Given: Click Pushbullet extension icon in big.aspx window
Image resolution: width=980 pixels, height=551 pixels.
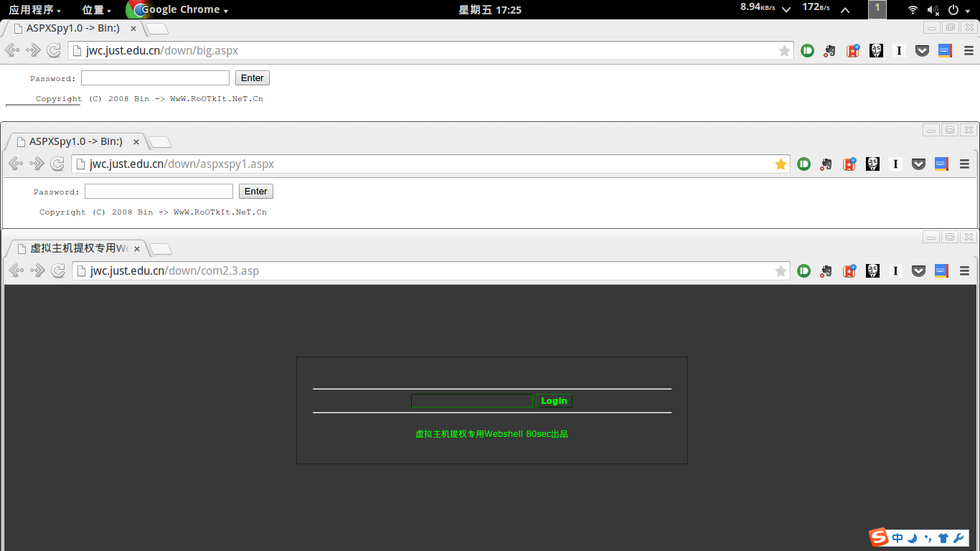Looking at the screenshot, I should pos(807,50).
